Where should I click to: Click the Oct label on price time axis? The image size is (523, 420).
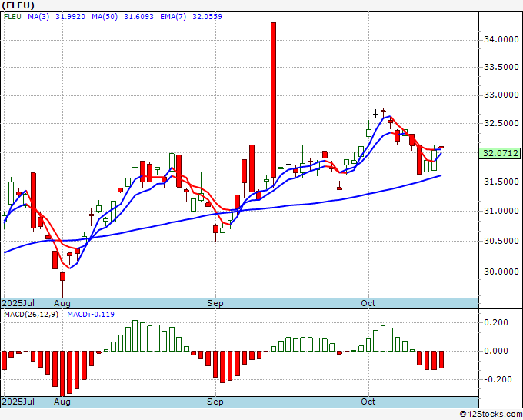click(368, 303)
